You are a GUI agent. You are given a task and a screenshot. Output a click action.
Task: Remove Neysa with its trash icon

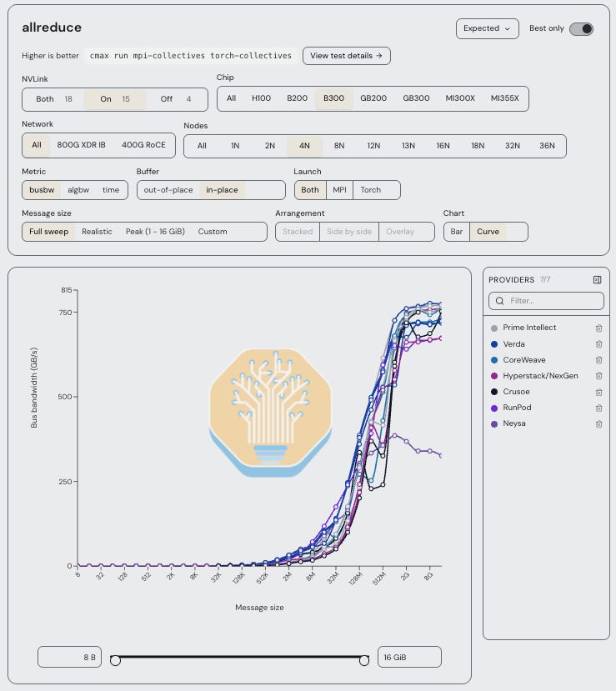(598, 424)
